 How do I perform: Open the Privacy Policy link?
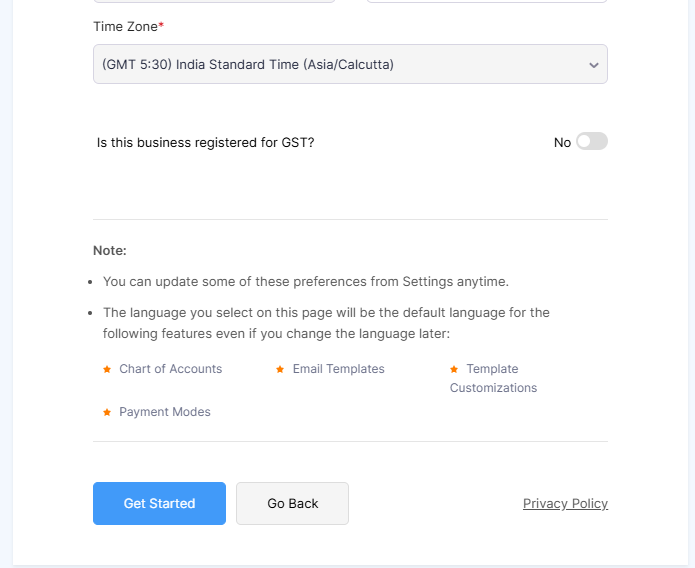pos(565,503)
